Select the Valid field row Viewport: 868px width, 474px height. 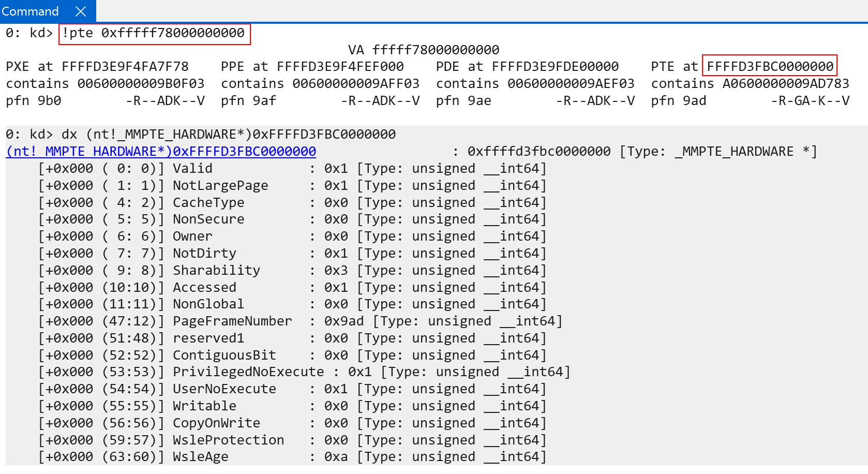[192, 169]
